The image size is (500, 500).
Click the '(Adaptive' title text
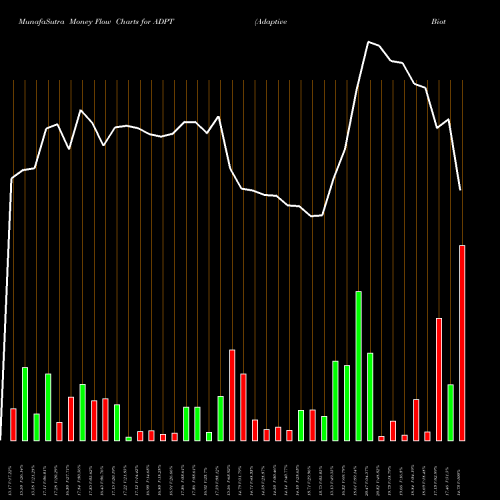click(x=271, y=22)
